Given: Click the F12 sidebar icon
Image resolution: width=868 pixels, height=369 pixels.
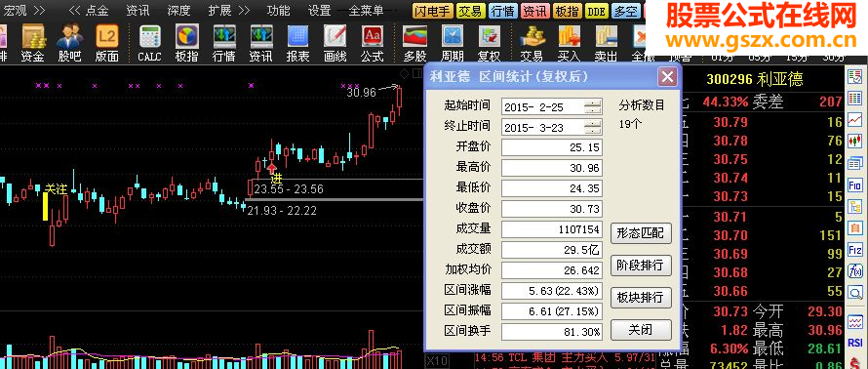Looking at the screenshot, I should 855,250.
